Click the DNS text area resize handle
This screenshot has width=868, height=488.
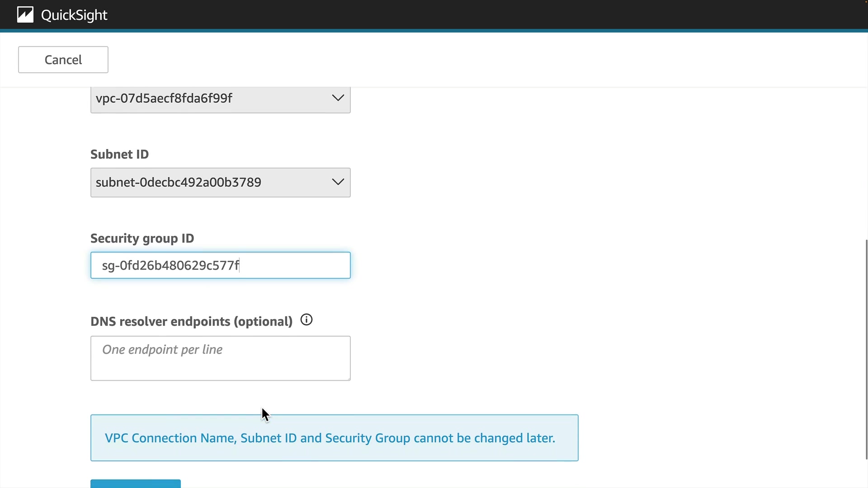348,378
